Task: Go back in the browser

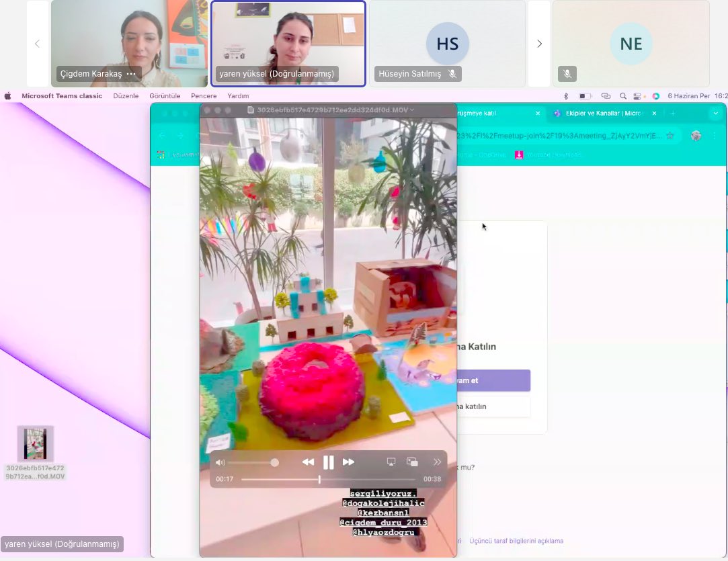Action: (x=162, y=136)
